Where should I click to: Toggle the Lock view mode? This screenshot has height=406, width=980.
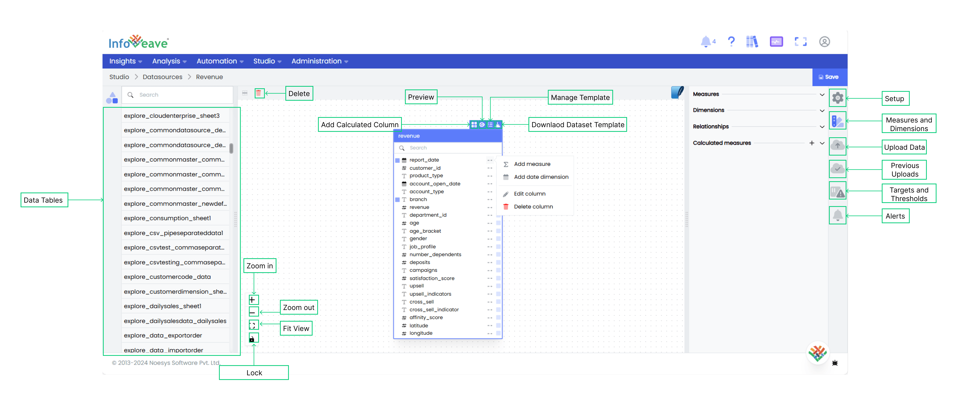pyautogui.click(x=253, y=340)
